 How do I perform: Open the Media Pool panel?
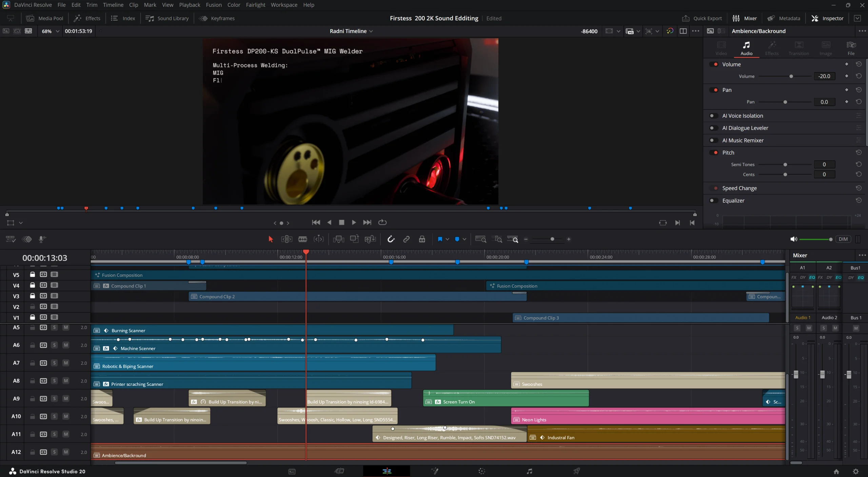click(x=45, y=18)
